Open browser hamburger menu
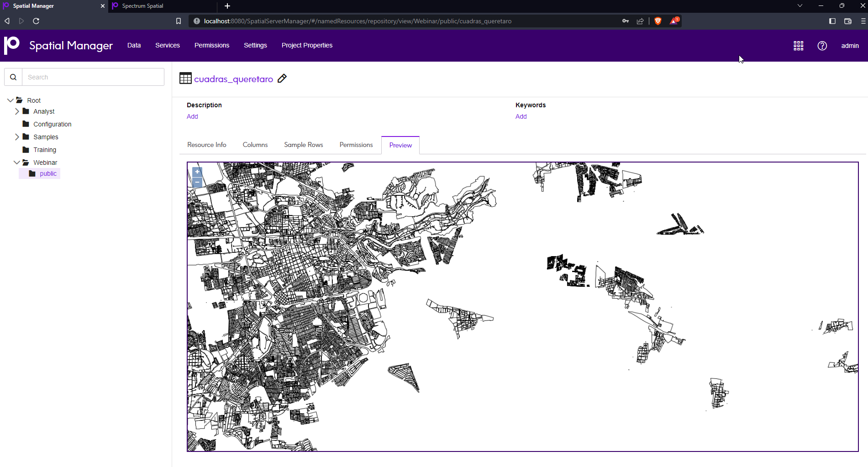 click(863, 21)
